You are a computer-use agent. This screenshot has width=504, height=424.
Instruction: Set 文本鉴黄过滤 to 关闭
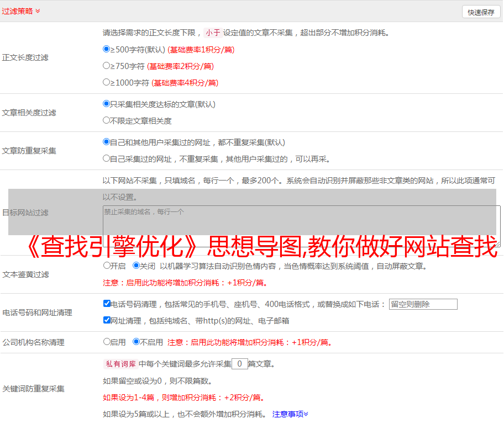point(136,266)
